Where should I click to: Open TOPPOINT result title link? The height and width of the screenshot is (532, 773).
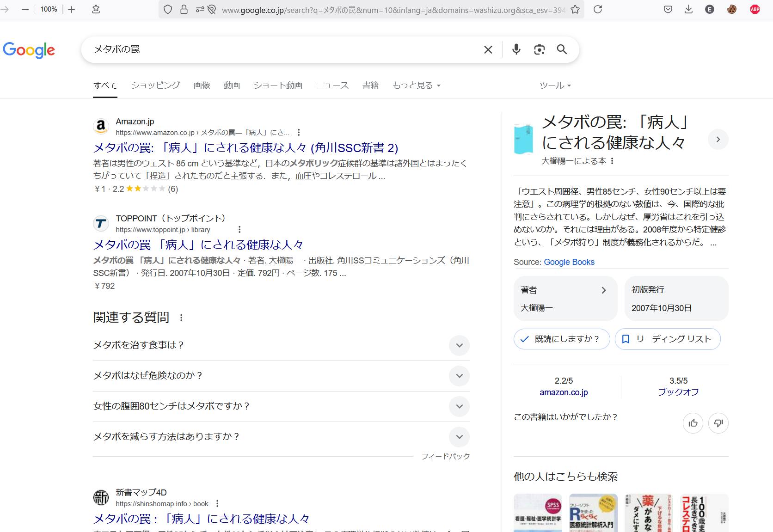pyautogui.click(x=198, y=245)
